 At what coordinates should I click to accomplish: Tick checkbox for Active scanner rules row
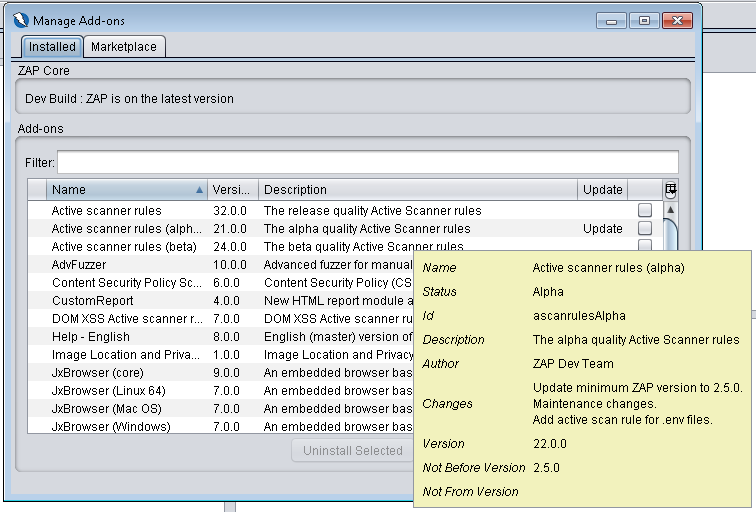pyautogui.click(x=645, y=210)
